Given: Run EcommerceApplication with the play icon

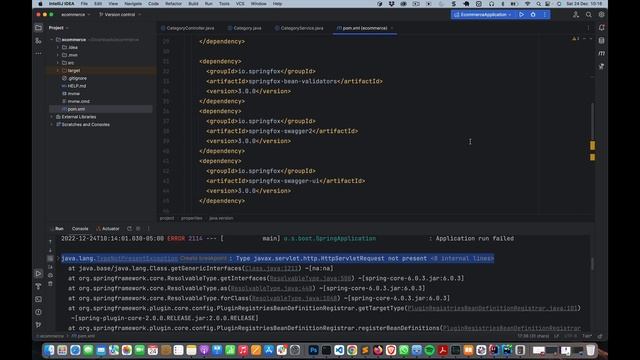Looking at the screenshot, I should point(521,14).
